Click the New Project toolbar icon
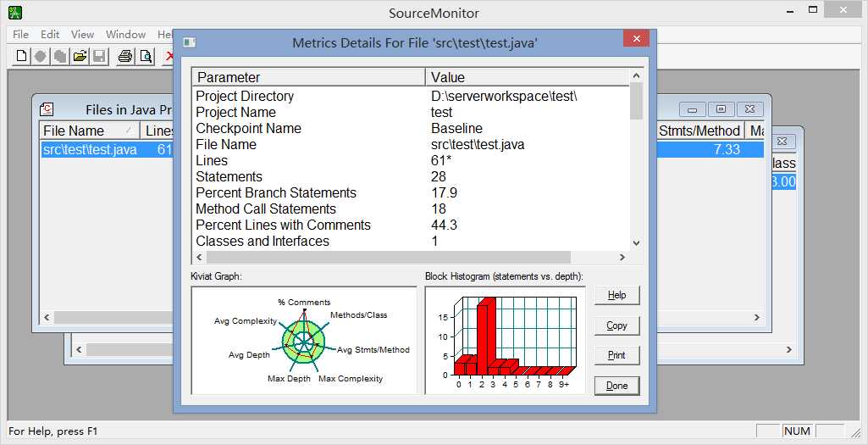The width and height of the screenshot is (868, 445). 21,56
